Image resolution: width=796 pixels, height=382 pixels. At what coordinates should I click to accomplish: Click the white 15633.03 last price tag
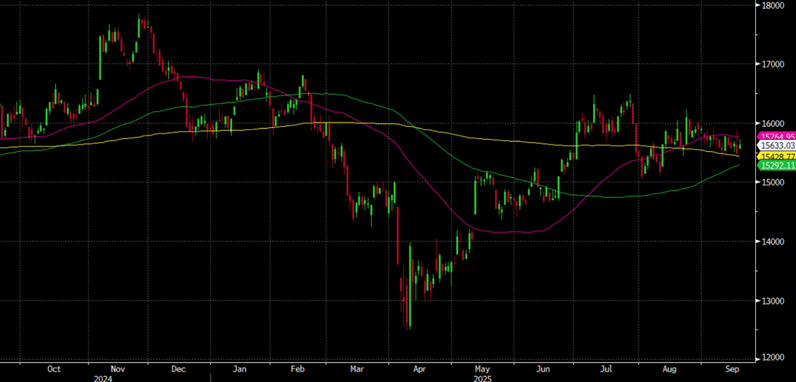point(776,146)
